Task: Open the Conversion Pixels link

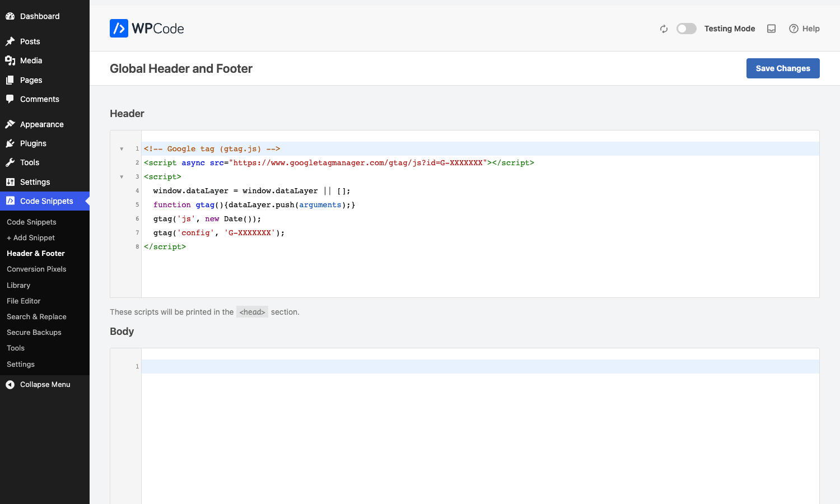Action: click(x=36, y=269)
